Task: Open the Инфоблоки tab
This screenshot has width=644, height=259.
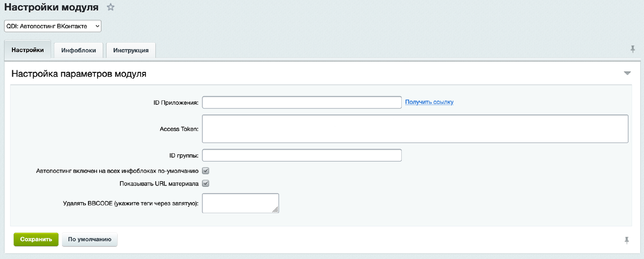Action: (x=78, y=50)
